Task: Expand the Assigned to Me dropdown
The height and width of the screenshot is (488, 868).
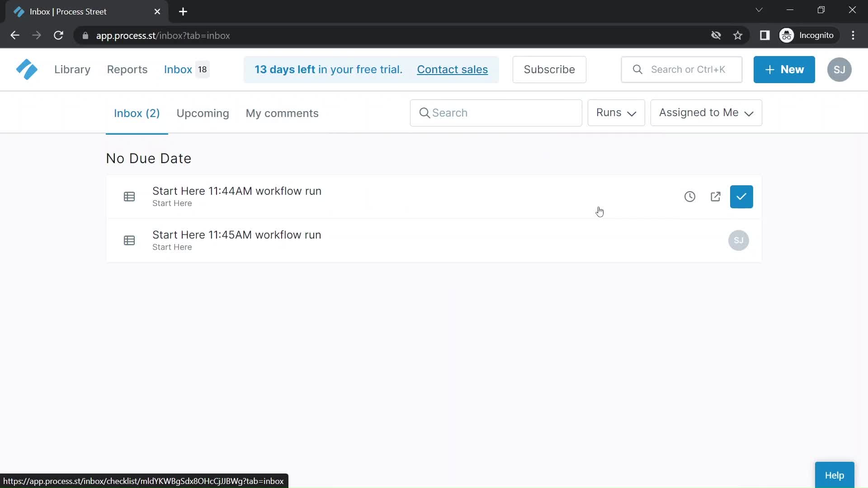Action: point(706,113)
